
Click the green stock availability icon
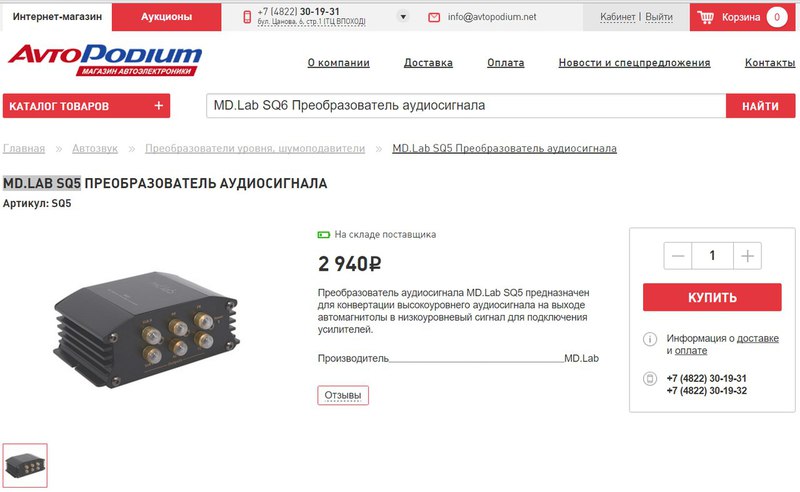click(x=323, y=235)
